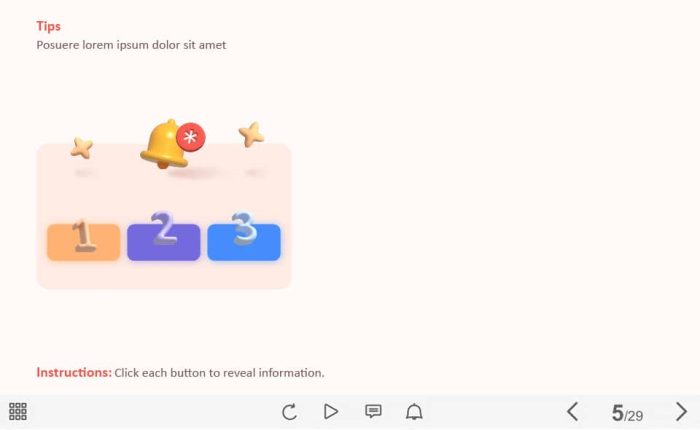
Task: Advance to the next slide arrow
Action: pos(681,411)
